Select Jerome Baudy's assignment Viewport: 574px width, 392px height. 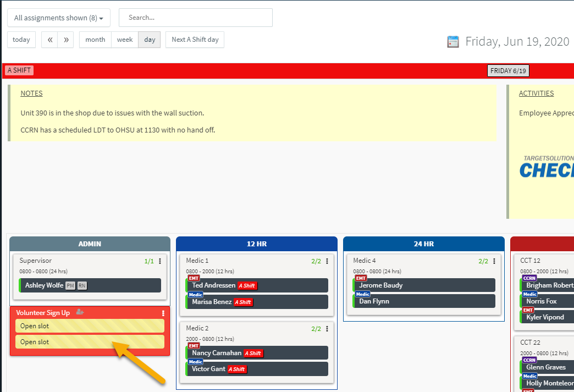click(x=424, y=285)
